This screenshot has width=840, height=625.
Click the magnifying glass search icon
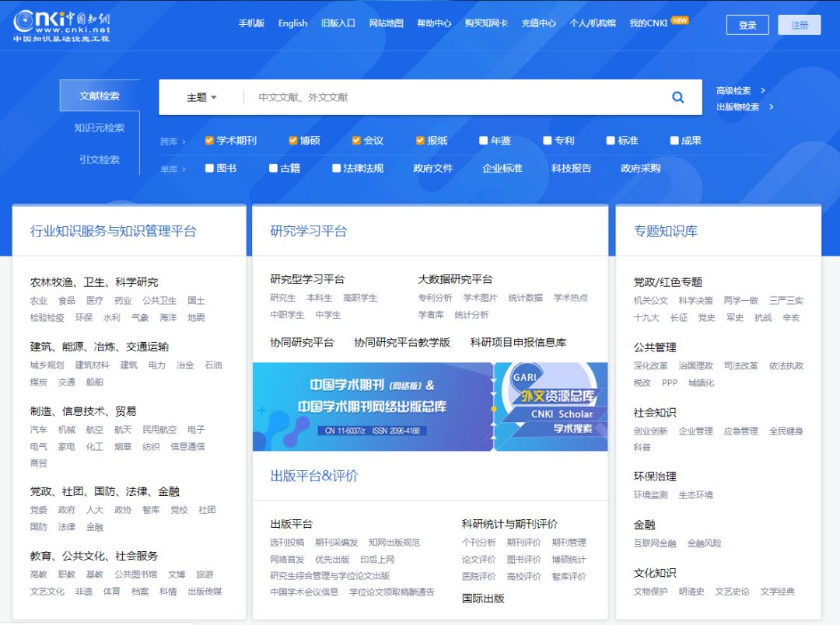tap(677, 97)
